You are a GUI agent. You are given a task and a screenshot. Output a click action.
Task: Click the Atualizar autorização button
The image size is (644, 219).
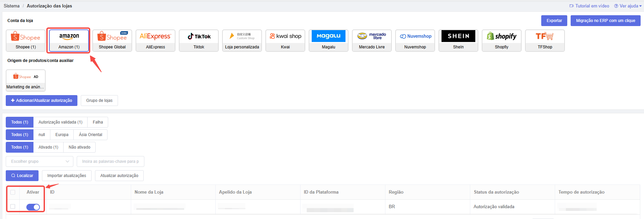(x=119, y=176)
